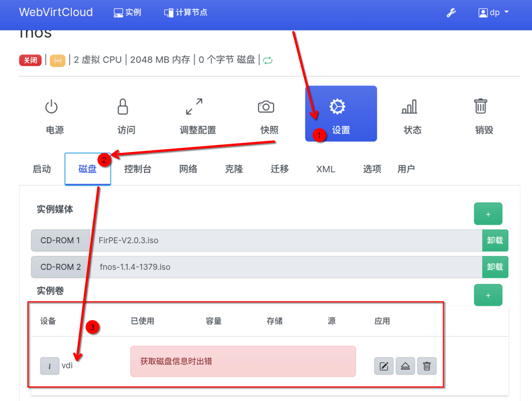Edit the vdi volume with pencil icon

384,366
